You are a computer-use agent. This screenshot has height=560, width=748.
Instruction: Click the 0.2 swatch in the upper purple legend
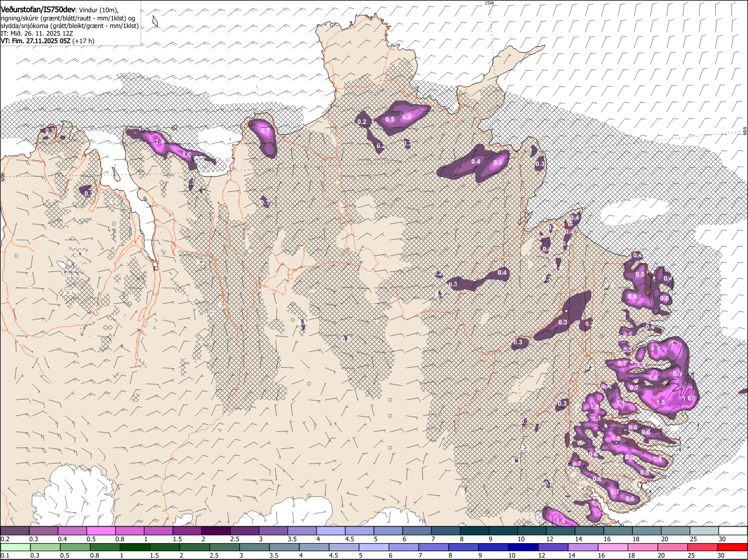tap(15, 530)
